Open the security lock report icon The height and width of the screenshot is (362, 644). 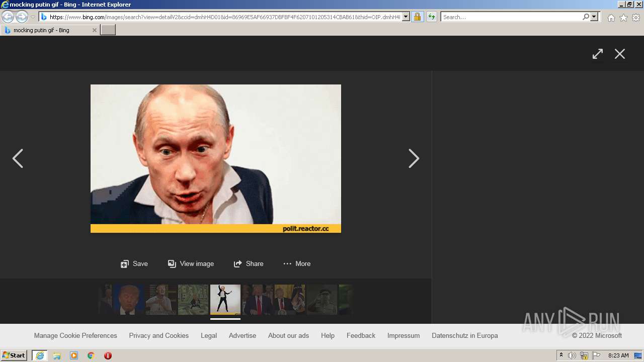point(417,17)
